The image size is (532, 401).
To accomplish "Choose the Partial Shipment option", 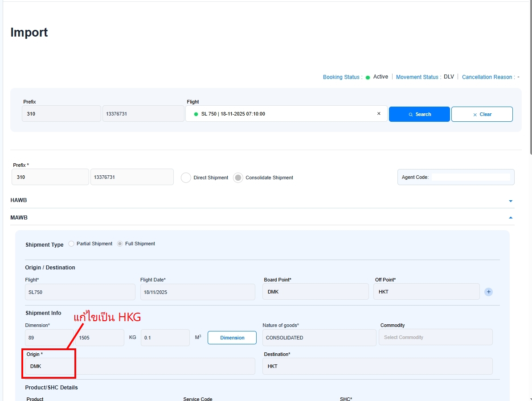I will click(71, 244).
